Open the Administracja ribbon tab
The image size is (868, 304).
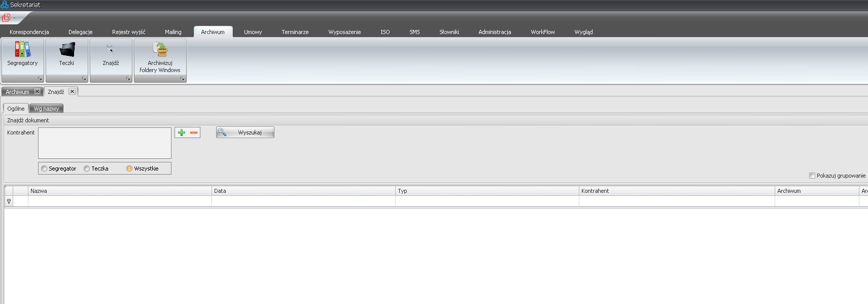coord(495,32)
